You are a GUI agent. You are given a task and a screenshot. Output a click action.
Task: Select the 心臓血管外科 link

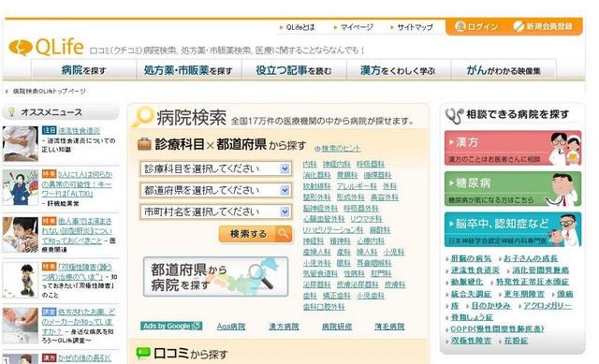324,219
